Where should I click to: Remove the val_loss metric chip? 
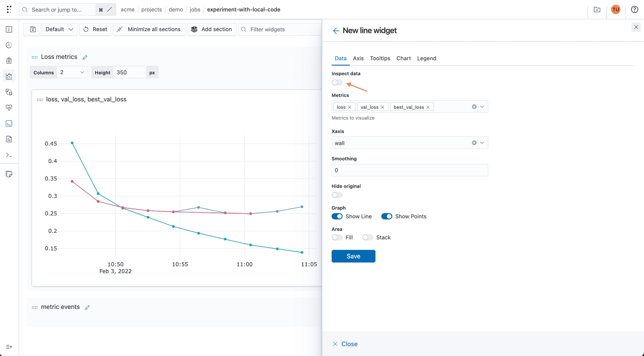pos(383,107)
